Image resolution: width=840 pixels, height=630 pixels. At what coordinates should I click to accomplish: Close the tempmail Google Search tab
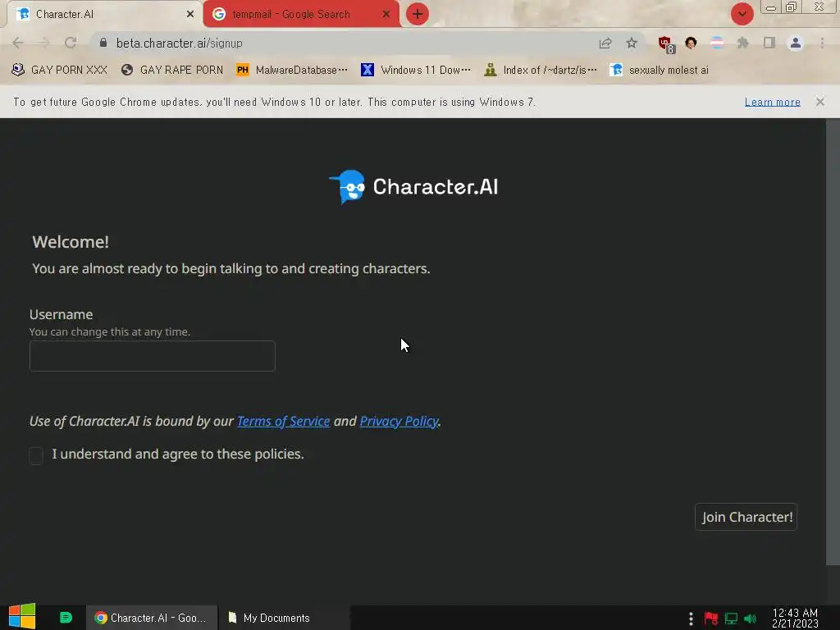click(386, 14)
